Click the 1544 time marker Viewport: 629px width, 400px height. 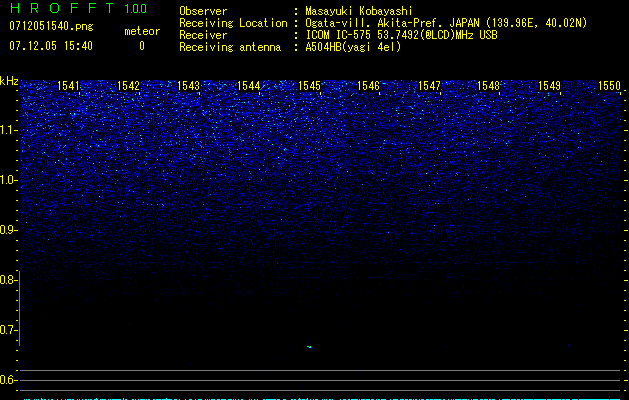[x=249, y=86]
